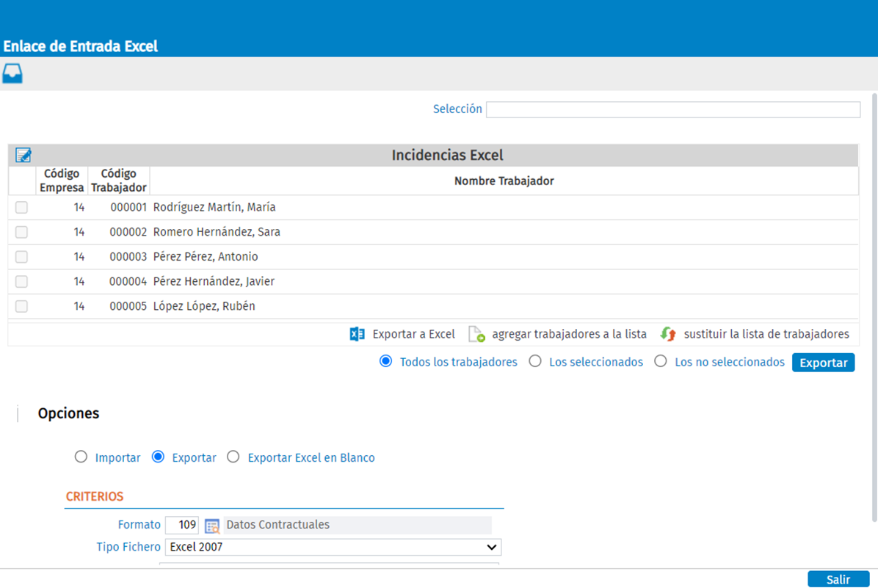Click the Exportar a Excel link
The image size is (878, 588).
[414, 334]
